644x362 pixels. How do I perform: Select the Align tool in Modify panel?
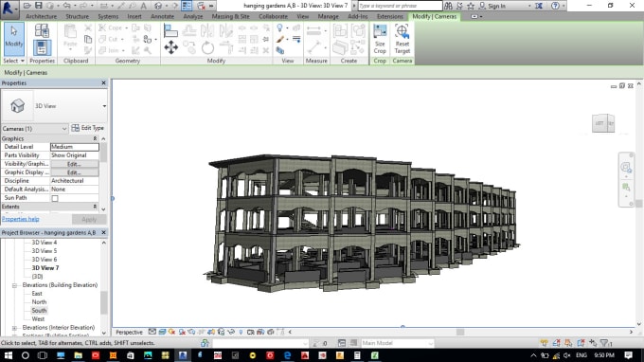pos(170,30)
